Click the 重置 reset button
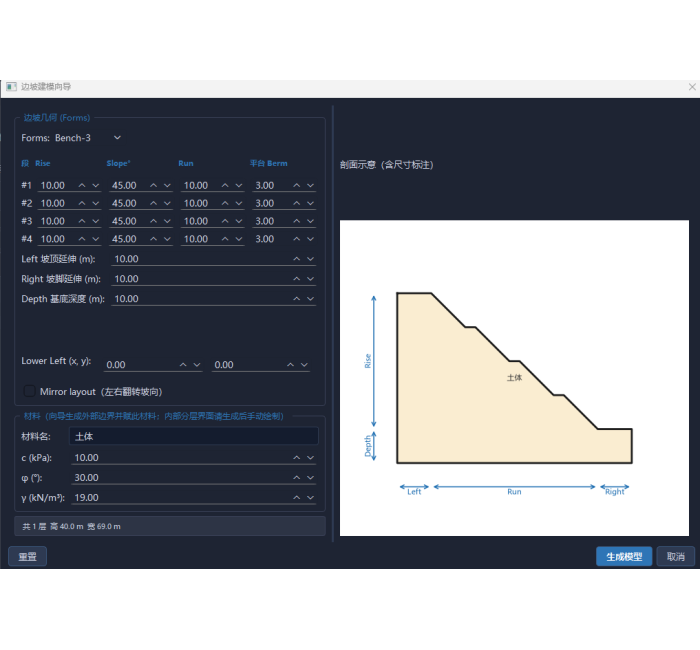This screenshot has width=700, height=650. coord(27,556)
